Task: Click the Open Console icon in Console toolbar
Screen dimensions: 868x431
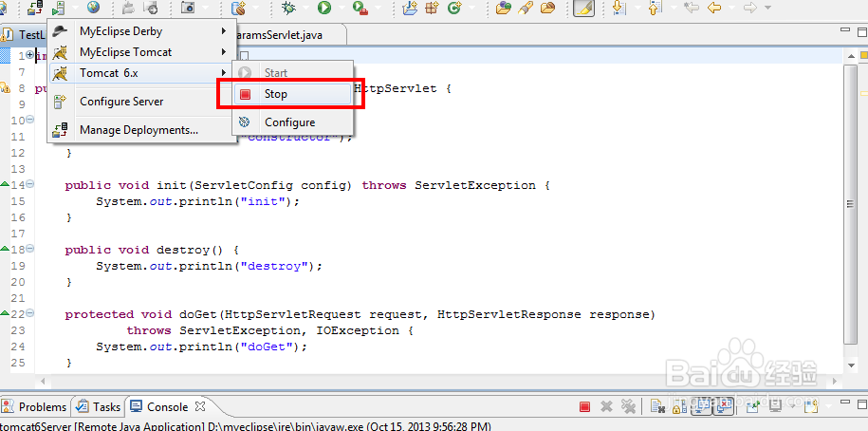Action: coord(810,407)
